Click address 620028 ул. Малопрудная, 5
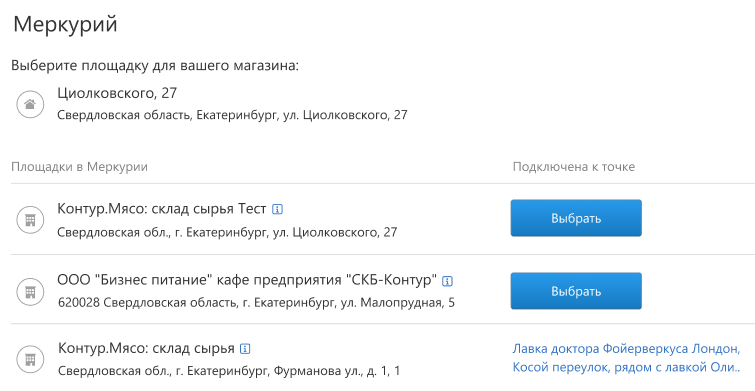Image resolution: width=755 pixels, height=391 pixels. [256, 303]
